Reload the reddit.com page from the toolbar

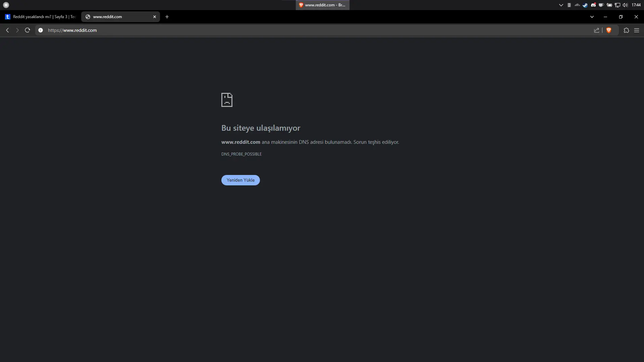point(28,30)
